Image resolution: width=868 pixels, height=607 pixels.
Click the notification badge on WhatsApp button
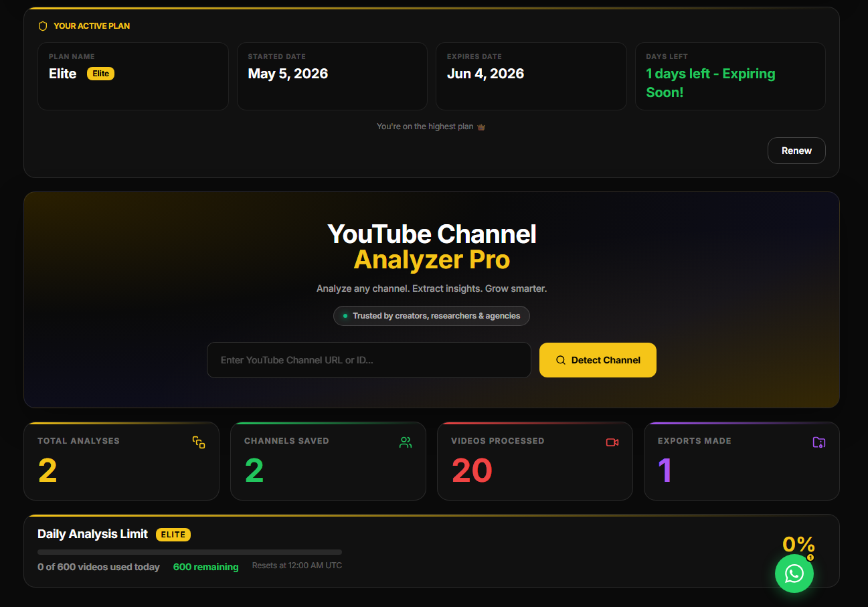coord(810,557)
